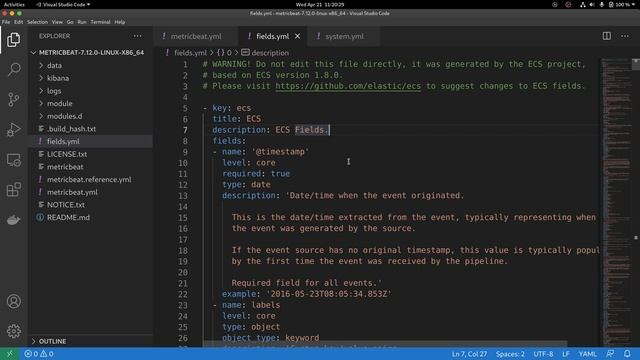The width and height of the screenshot is (640, 360).
Task: Open the github.com/elastic/ecs link
Action: tap(348, 86)
